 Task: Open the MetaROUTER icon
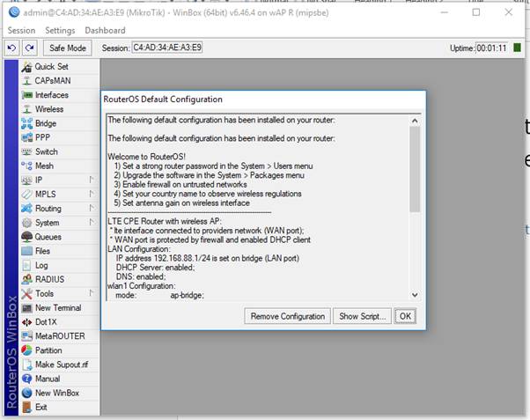[x=26, y=336]
